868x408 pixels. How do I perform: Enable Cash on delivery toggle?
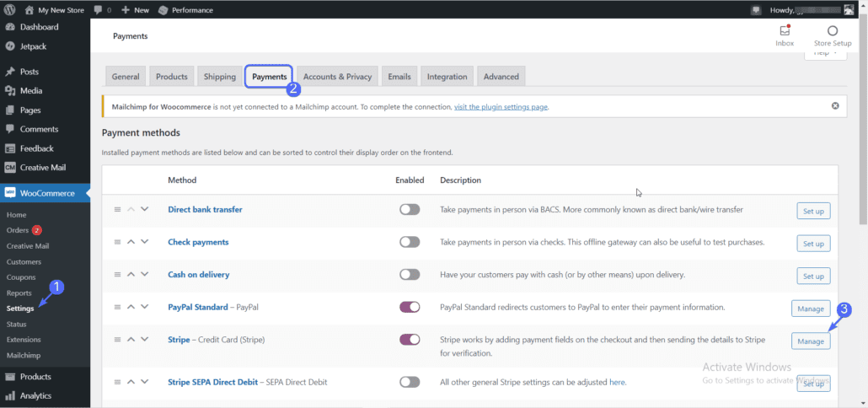(x=410, y=275)
